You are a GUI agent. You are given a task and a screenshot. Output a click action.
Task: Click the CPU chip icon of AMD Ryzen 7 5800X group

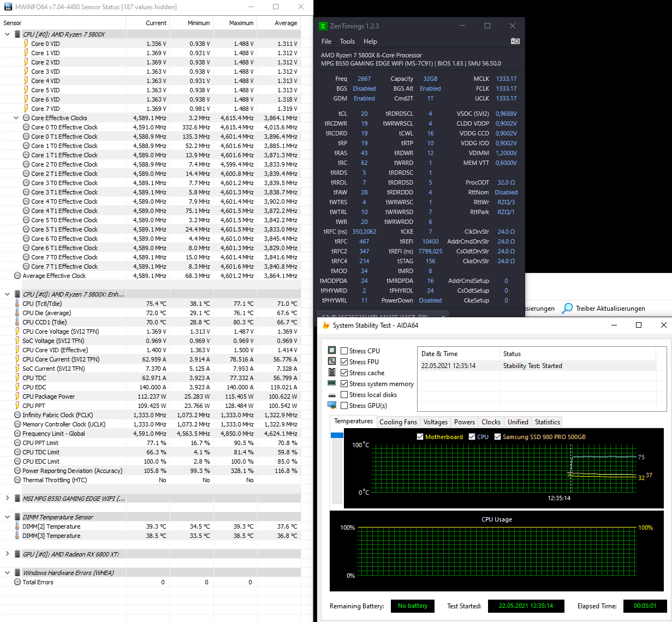[x=17, y=34]
